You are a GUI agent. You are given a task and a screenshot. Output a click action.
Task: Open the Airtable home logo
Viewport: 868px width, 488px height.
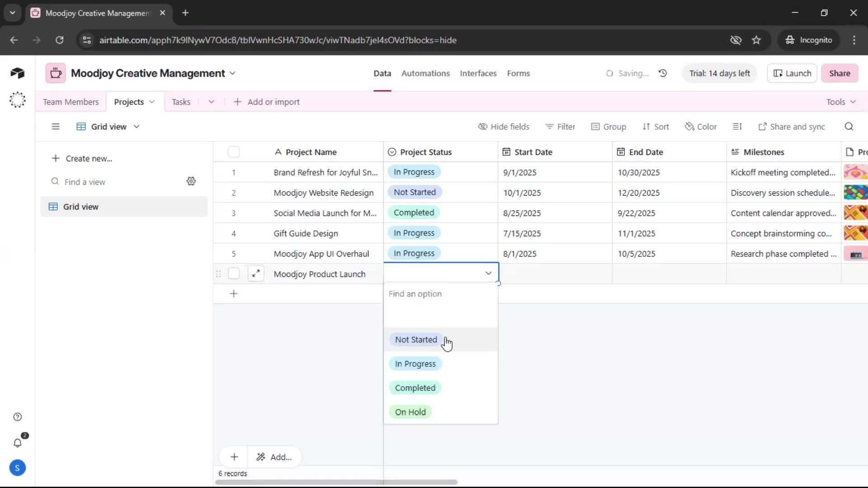click(17, 73)
